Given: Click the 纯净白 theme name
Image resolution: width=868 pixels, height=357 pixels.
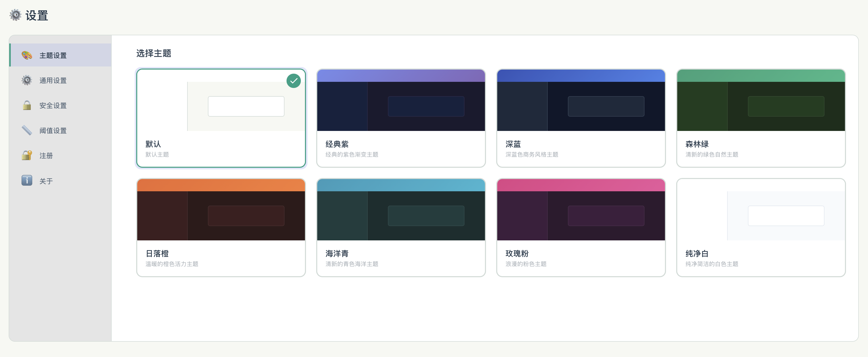Looking at the screenshot, I should coord(697,253).
